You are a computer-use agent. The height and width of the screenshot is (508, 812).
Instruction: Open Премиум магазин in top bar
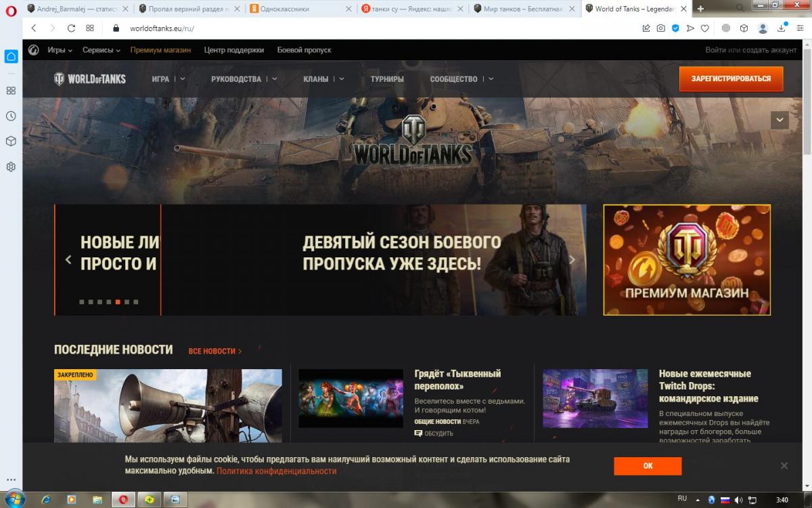click(x=160, y=50)
